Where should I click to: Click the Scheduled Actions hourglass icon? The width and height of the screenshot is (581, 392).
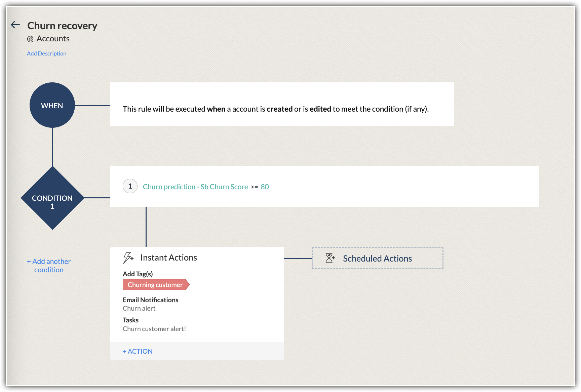tap(330, 258)
